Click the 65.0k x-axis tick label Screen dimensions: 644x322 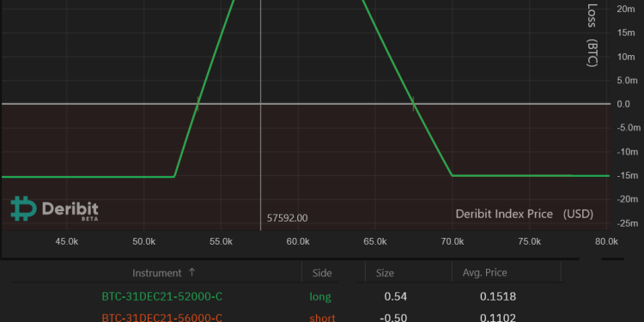coord(375,242)
